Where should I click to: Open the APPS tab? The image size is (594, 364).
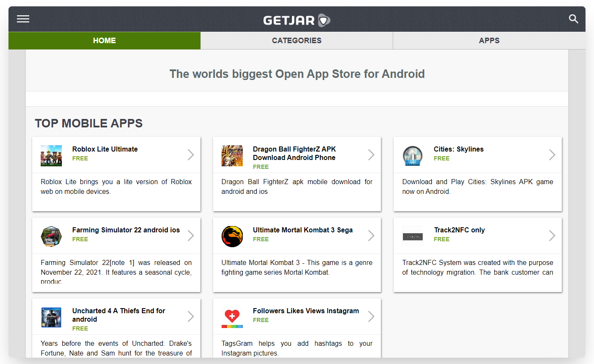(489, 40)
